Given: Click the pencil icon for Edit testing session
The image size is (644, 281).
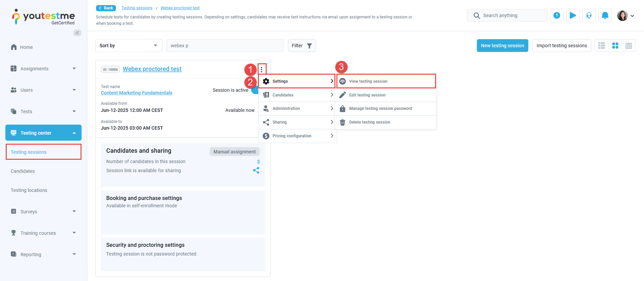Looking at the screenshot, I should point(342,95).
